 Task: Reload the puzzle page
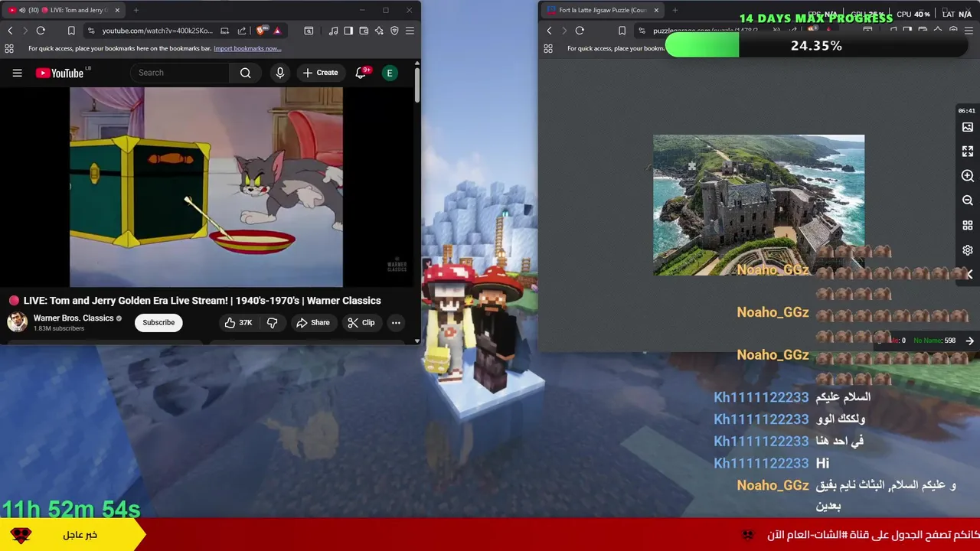coord(580,31)
